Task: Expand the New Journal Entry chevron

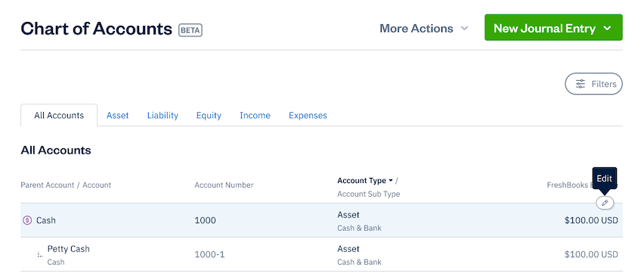Action: click(608, 28)
